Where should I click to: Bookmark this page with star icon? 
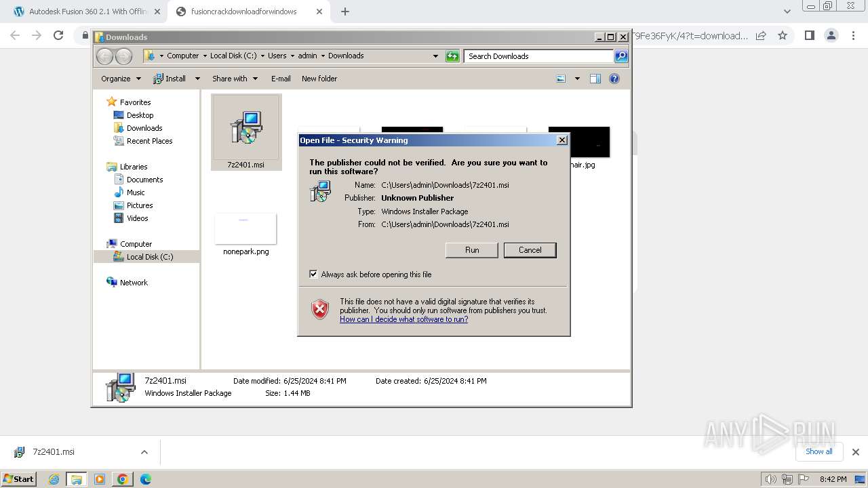(783, 35)
